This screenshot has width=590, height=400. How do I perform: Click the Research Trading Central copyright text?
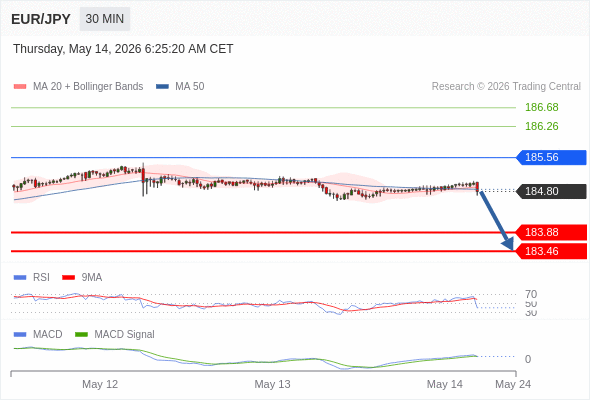pyautogui.click(x=506, y=87)
